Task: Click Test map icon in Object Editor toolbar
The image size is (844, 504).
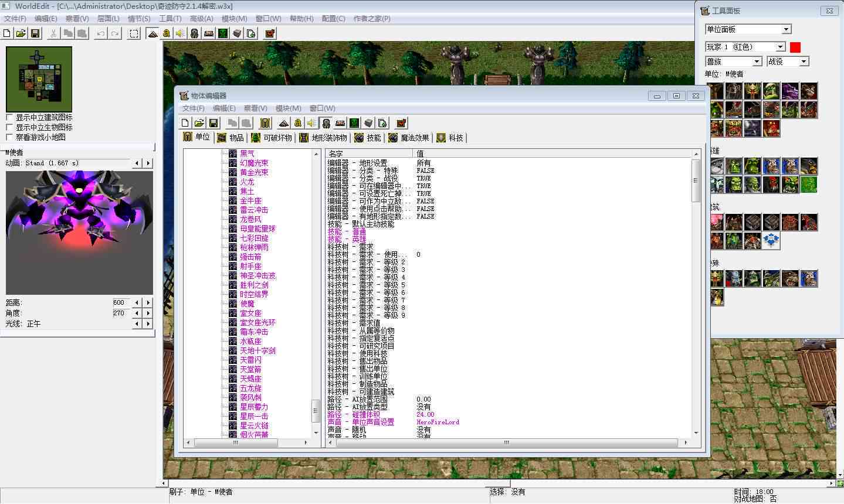Action: coord(401,122)
